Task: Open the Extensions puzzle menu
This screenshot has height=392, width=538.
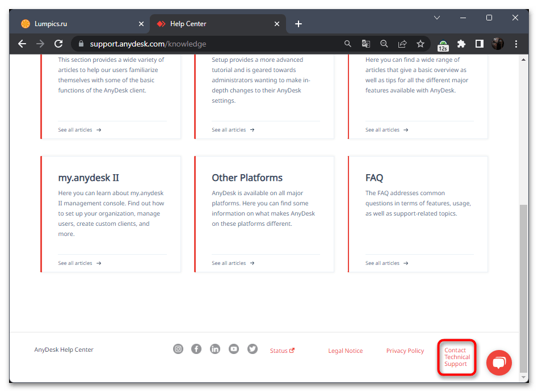Action: (x=461, y=44)
